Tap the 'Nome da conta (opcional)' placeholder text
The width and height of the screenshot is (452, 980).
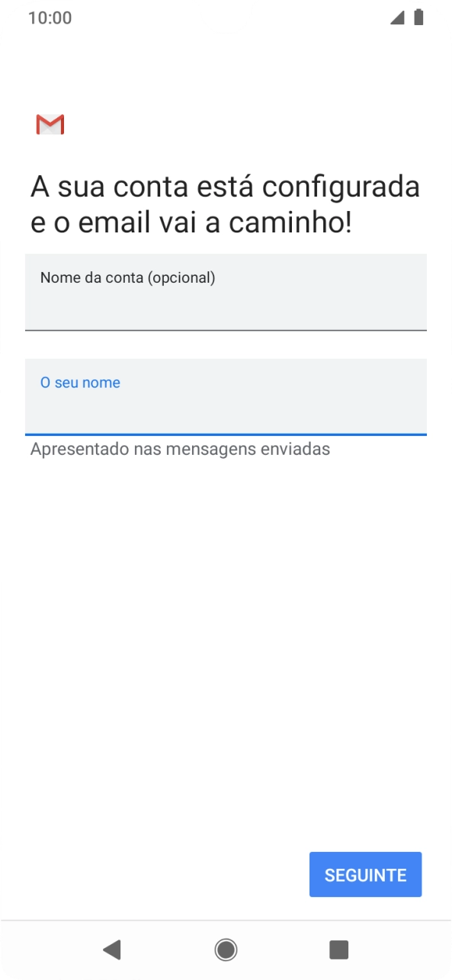point(127,277)
